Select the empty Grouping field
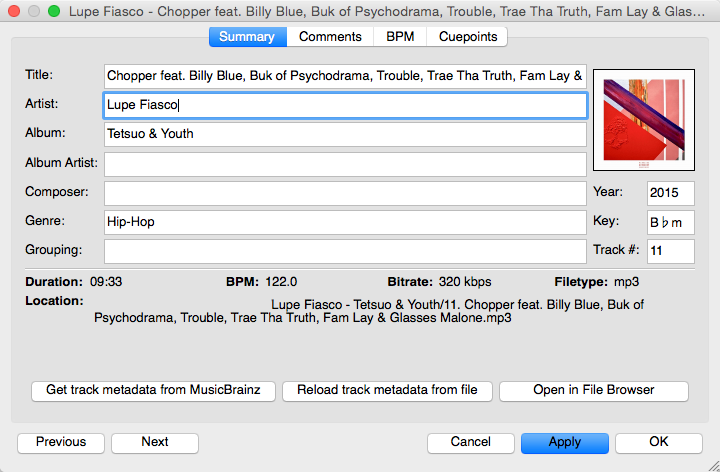Image resolution: width=720 pixels, height=472 pixels. tap(345, 251)
